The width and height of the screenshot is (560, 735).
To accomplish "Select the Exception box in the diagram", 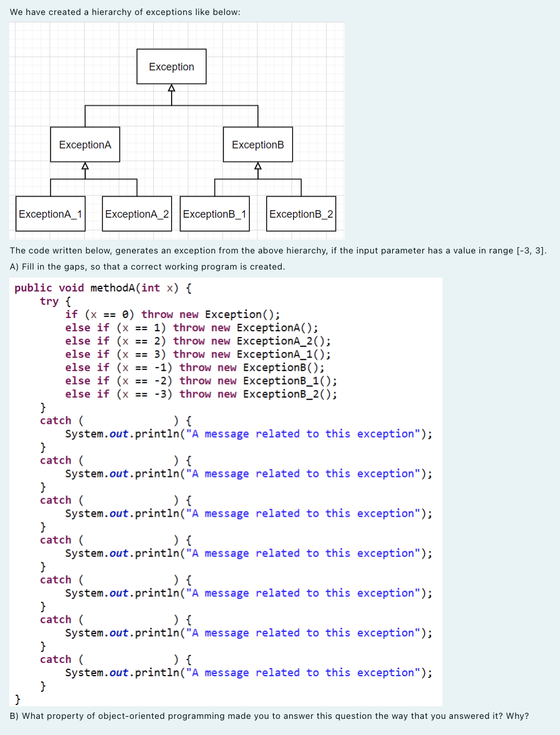I will coord(171,66).
